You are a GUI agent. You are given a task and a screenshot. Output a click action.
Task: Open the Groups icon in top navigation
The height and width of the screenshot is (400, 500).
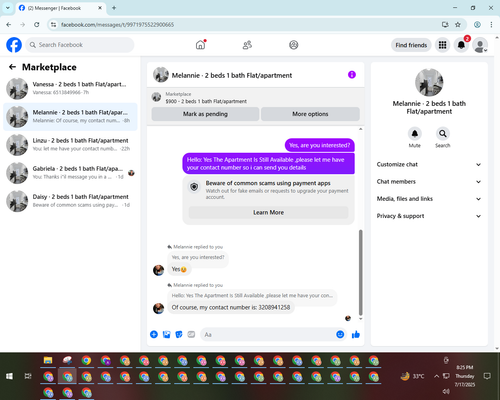coord(294,45)
